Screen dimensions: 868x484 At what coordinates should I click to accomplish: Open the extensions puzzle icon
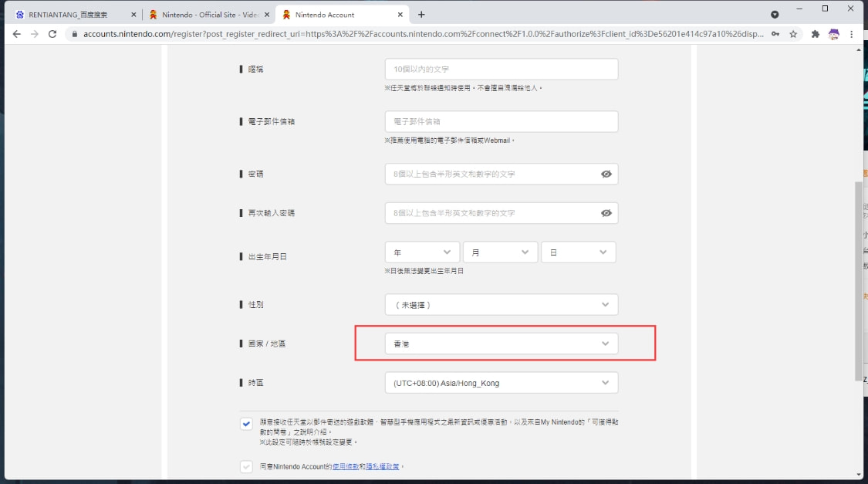(x=815, y=34)
